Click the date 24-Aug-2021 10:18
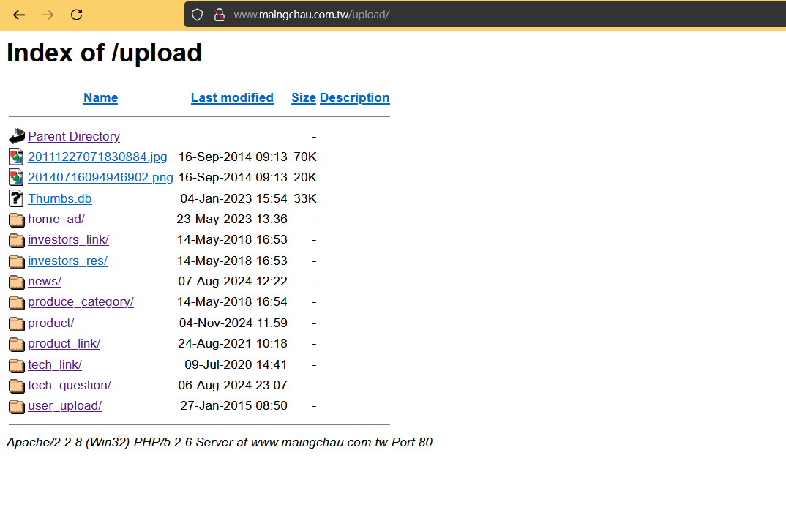This screenshot has height=532, width=786. click(233, 343)
